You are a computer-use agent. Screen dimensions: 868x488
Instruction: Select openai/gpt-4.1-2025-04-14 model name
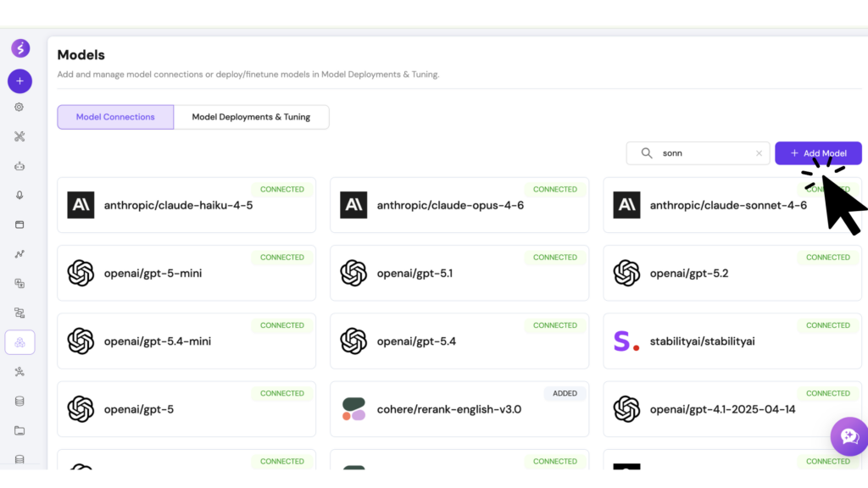coord(722,409)
